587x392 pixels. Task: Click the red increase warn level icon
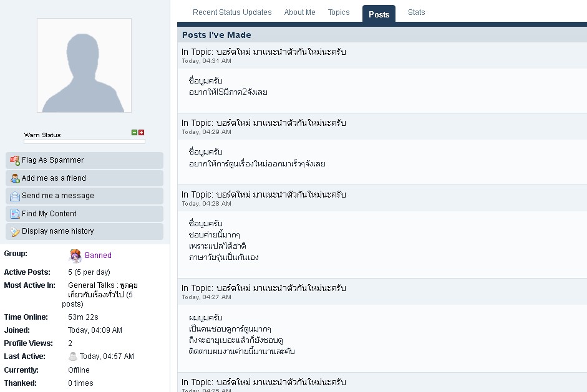tap(142, 133)
